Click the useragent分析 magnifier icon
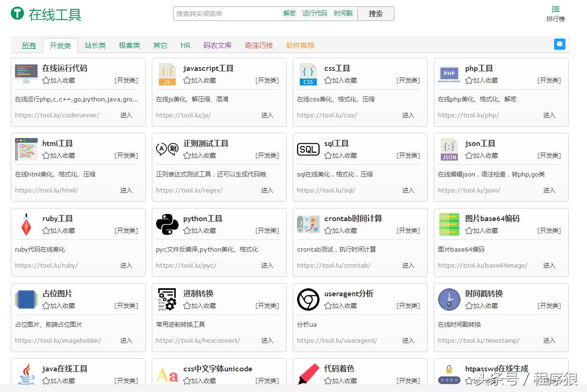Screen dimensions: 587x392 (x=308, y=300)
